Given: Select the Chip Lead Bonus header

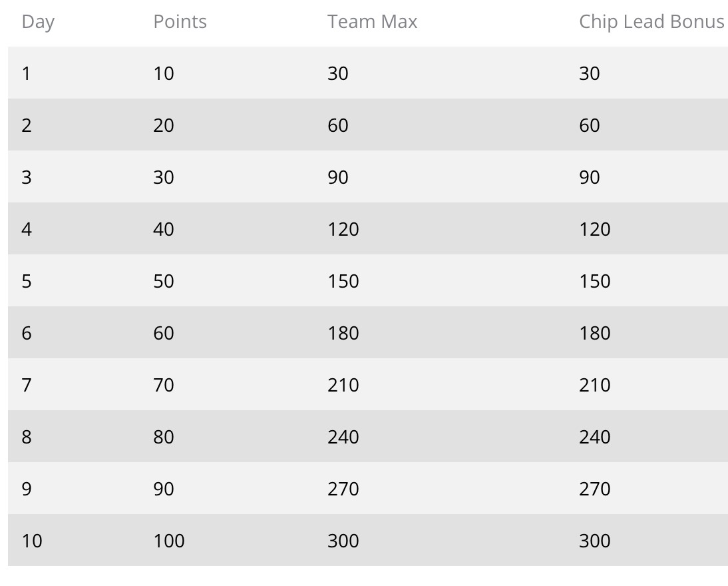Looking at the screenshot, I should tap(651, 22).
